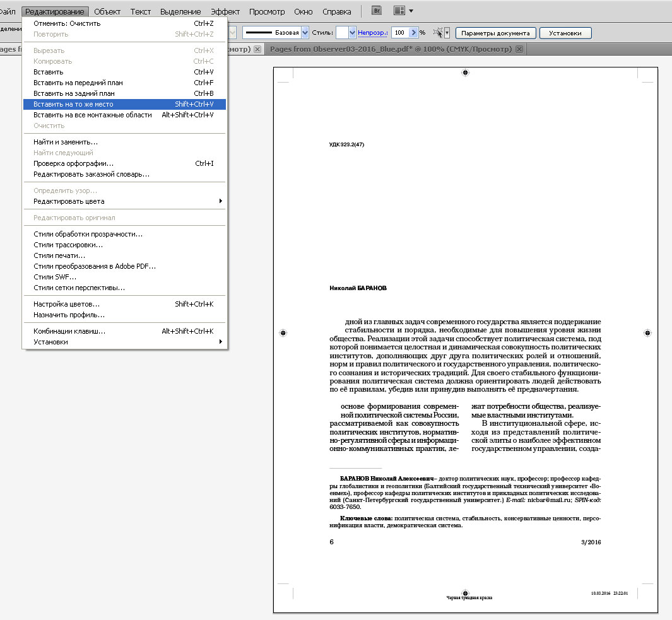Screen dimensions: 672x620
Task: Open the Эффект menu
Action: 225,11
